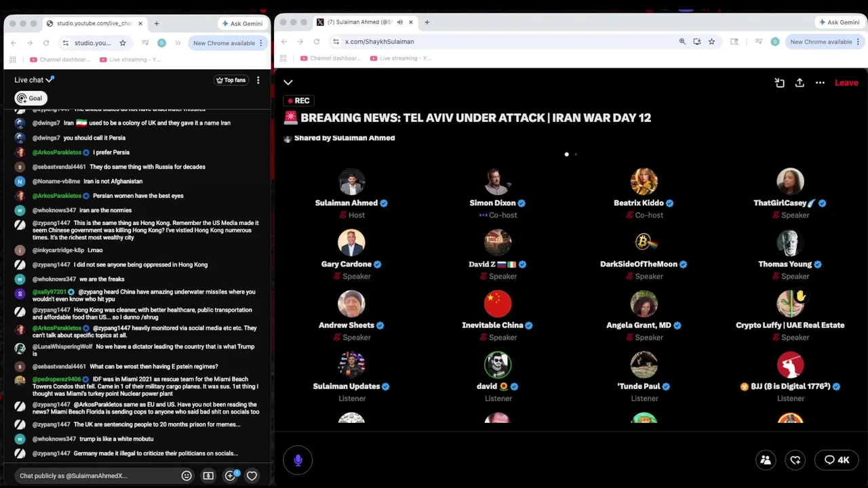The width and height of the screenshot is (868, 488).
Task: Close the studio.youtube.com tab
Action: pos(140,23)
